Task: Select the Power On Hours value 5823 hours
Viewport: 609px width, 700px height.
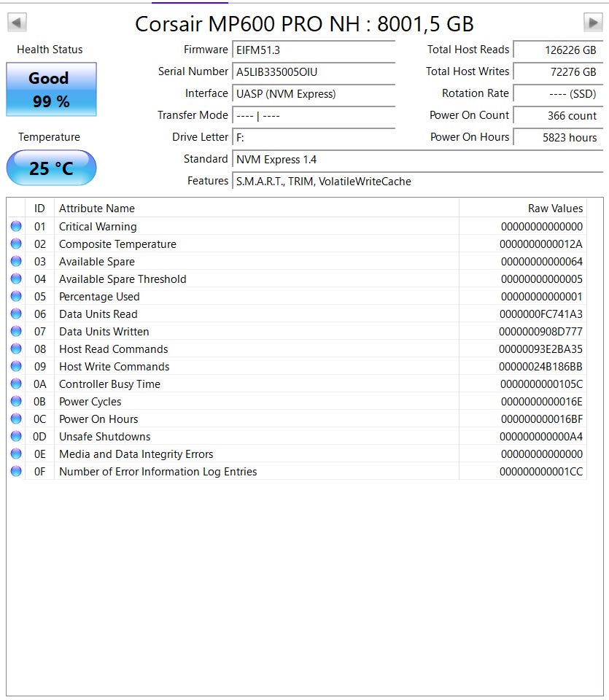Action: click(x=558, y=138)
